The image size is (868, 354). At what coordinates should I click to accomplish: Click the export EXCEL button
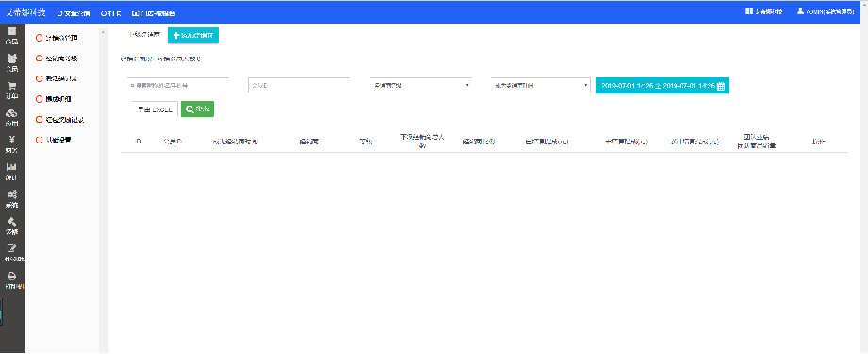point(155,110)
